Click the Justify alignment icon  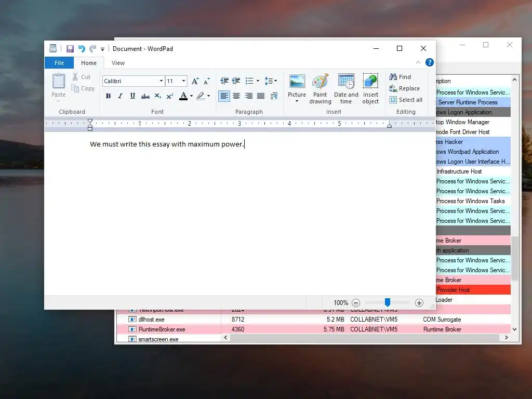point(261,96)
